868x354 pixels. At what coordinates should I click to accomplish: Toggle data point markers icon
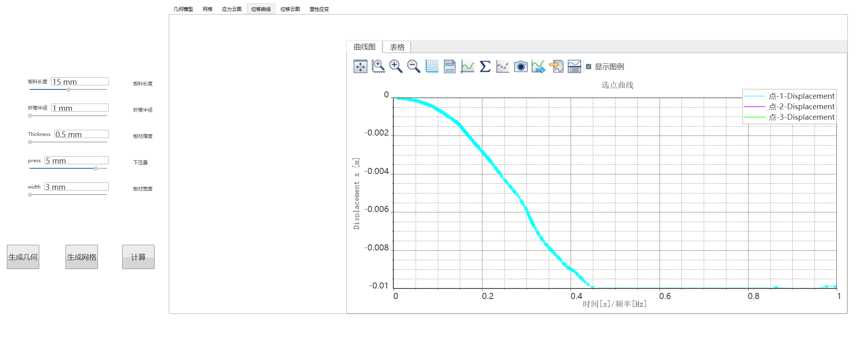503,66
